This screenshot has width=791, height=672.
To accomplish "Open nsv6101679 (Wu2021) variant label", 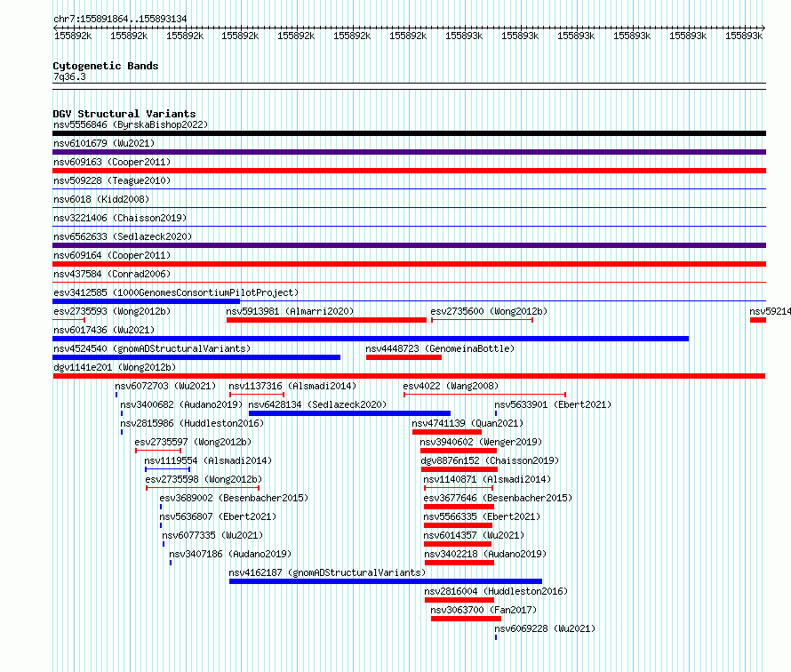I will [x=104, y=143].
